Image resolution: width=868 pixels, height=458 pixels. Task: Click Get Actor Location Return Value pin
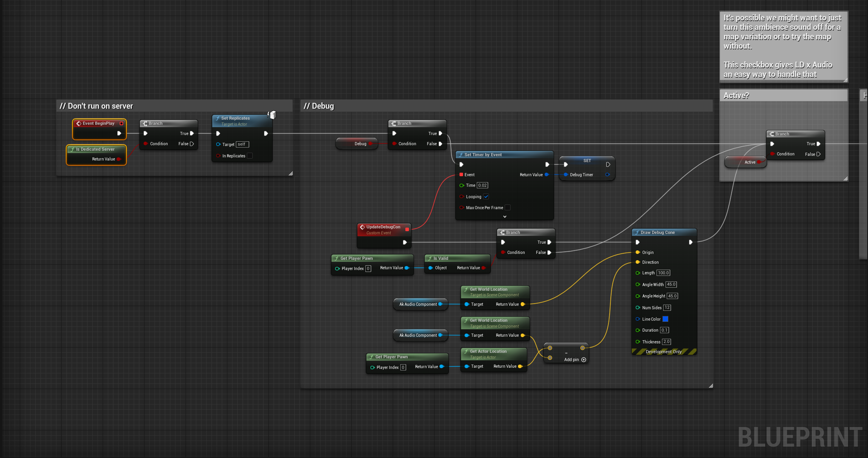[520, 366]
